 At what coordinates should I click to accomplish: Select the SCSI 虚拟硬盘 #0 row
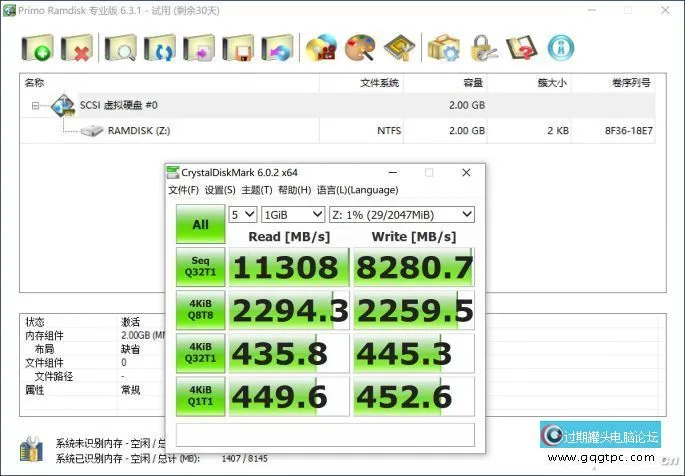click(337, 105)
